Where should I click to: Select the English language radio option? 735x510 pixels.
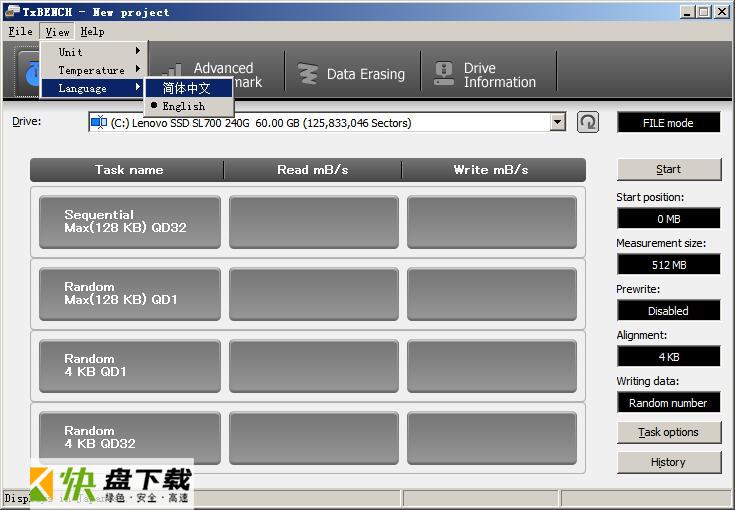coord(189,106)
